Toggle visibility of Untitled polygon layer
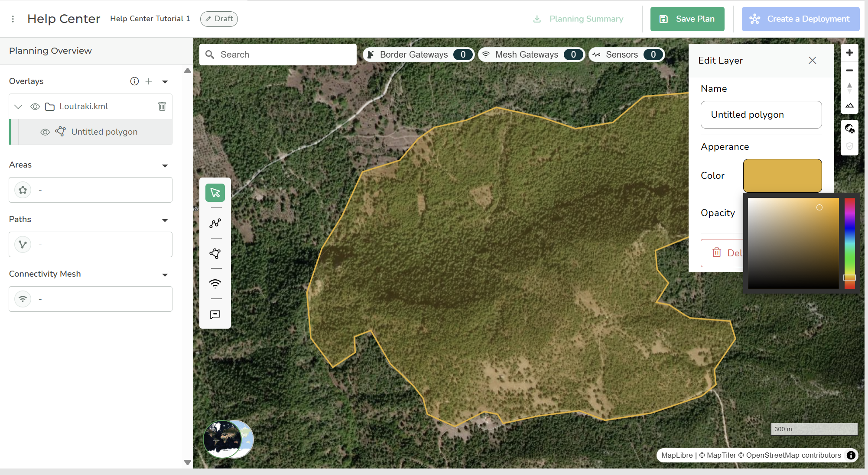 click(45, 132)
